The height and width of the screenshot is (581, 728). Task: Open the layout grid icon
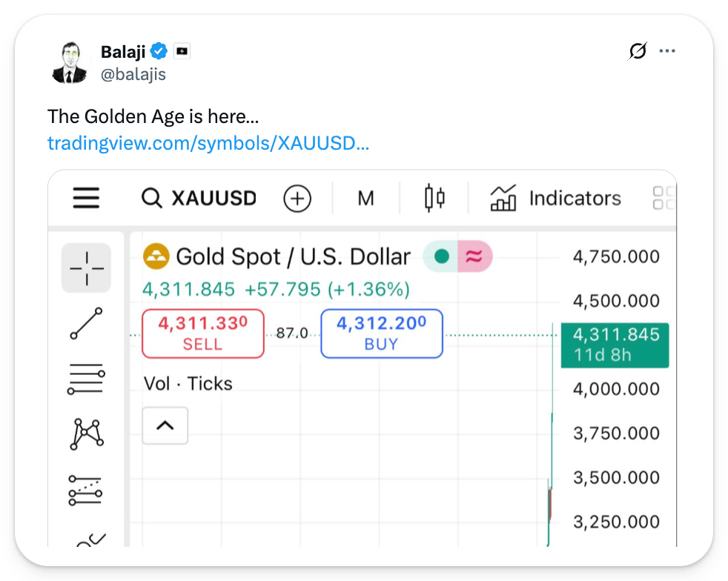(664, 199)
